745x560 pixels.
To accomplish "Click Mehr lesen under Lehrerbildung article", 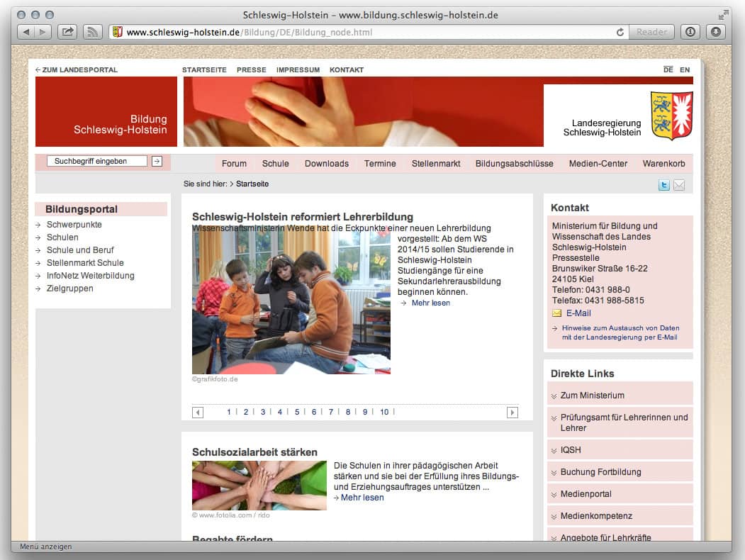I will 430,303.
